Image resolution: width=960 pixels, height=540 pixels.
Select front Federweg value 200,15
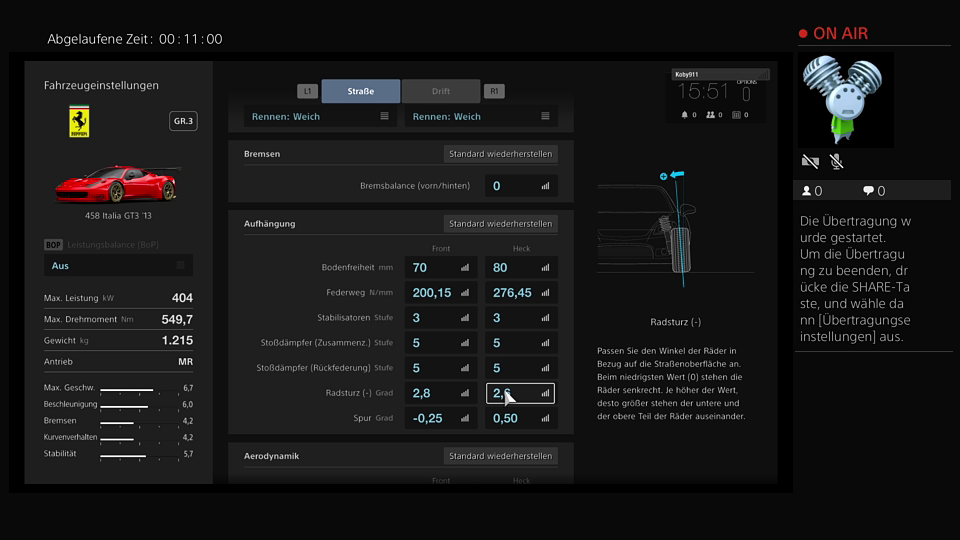click(441, 293)
